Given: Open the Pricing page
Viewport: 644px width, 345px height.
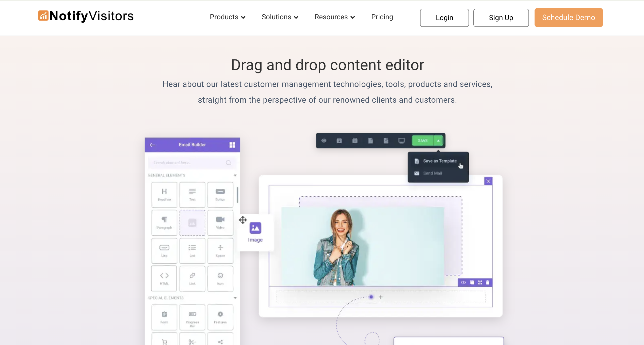Looking at the screenshot, I should [382, 17].
